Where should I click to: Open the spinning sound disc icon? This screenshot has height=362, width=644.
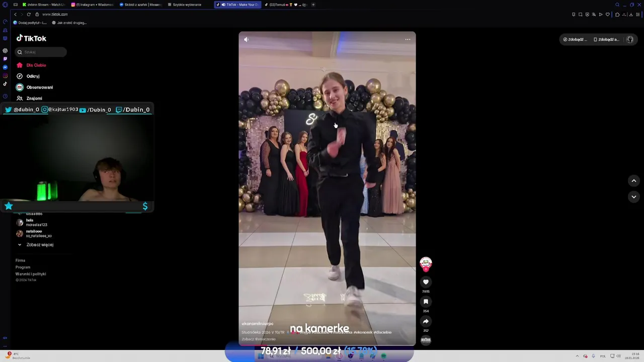click(426, 340)
